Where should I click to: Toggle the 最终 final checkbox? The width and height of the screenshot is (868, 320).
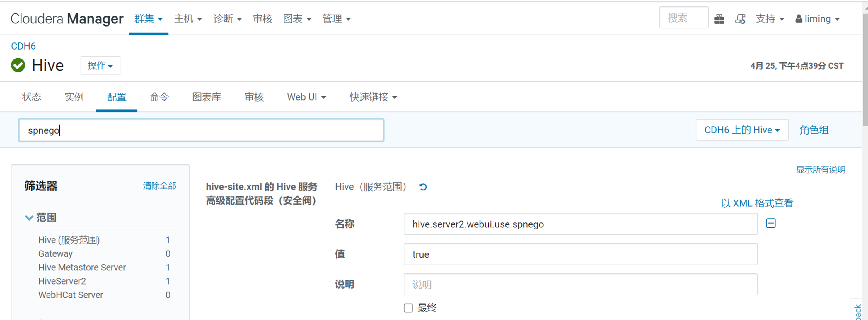(408, 308)
